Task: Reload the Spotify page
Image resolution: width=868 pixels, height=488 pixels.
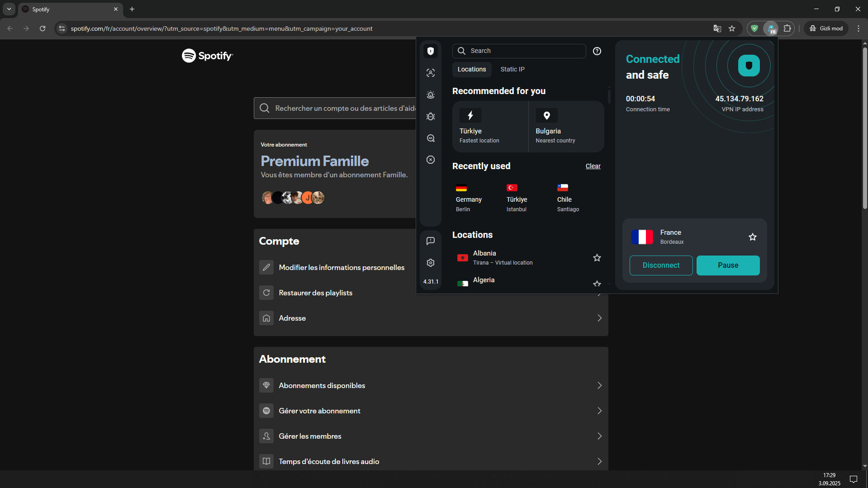Action: coord(43,28)
